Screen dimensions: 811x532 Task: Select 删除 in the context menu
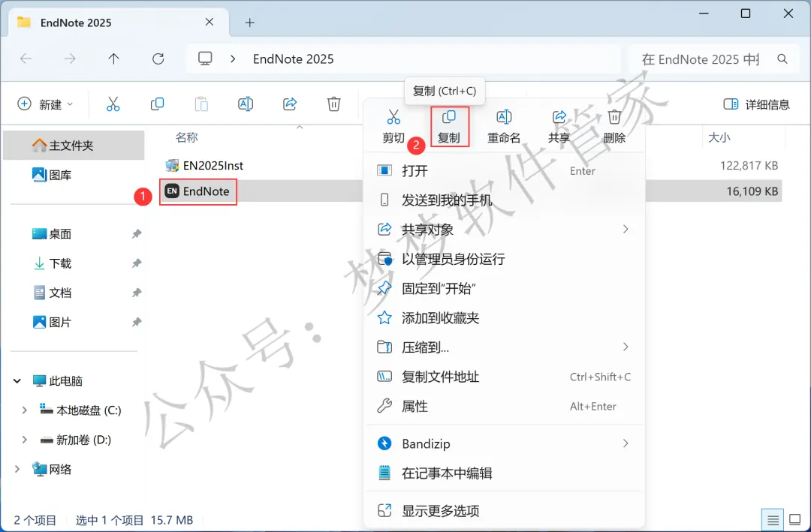[x=614, y=127]
